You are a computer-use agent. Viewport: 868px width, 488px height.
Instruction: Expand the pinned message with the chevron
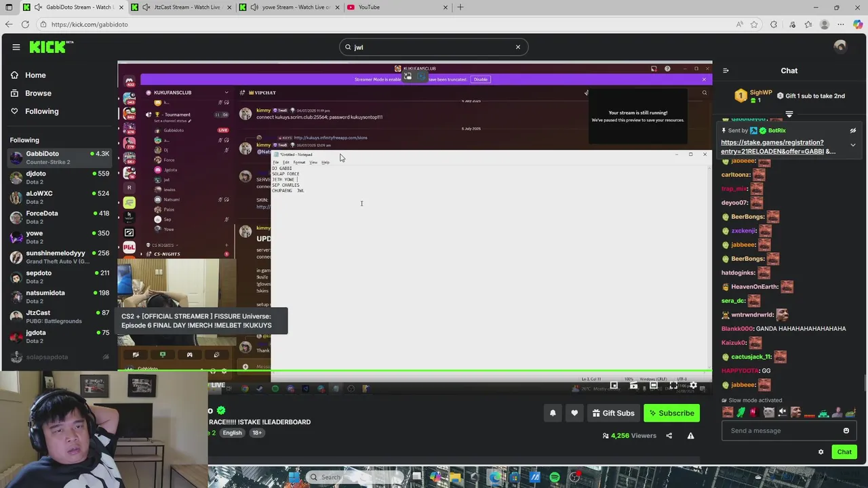click(853, 145)
